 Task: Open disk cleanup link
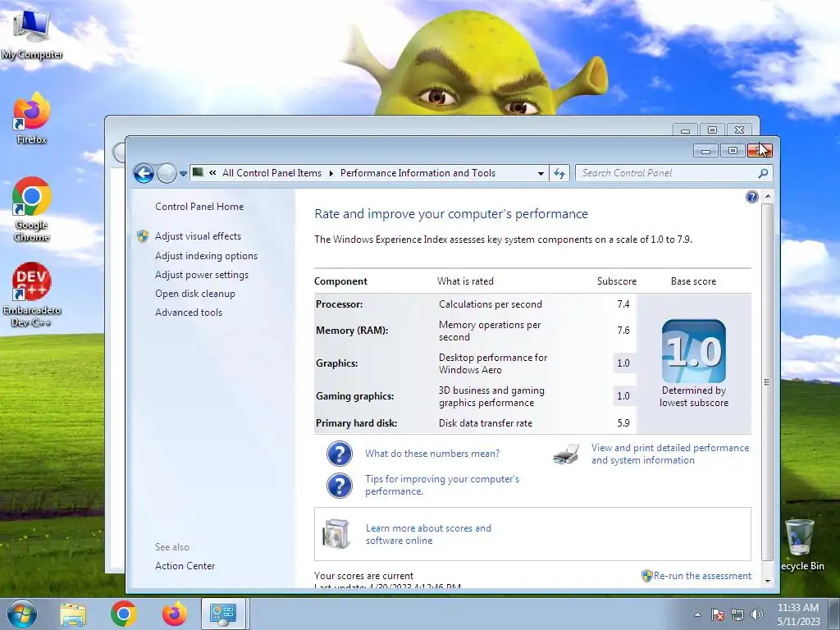pyautogui.click(x=195, y=294)
